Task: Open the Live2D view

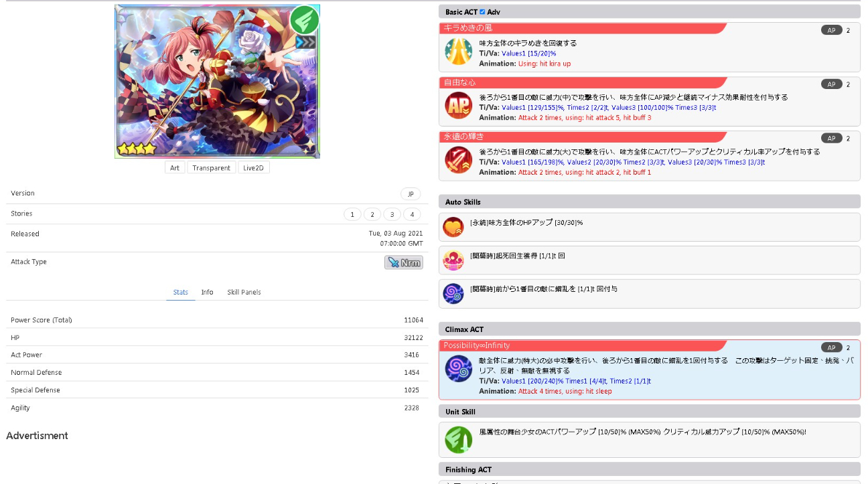Action: (x=254, y=168)
